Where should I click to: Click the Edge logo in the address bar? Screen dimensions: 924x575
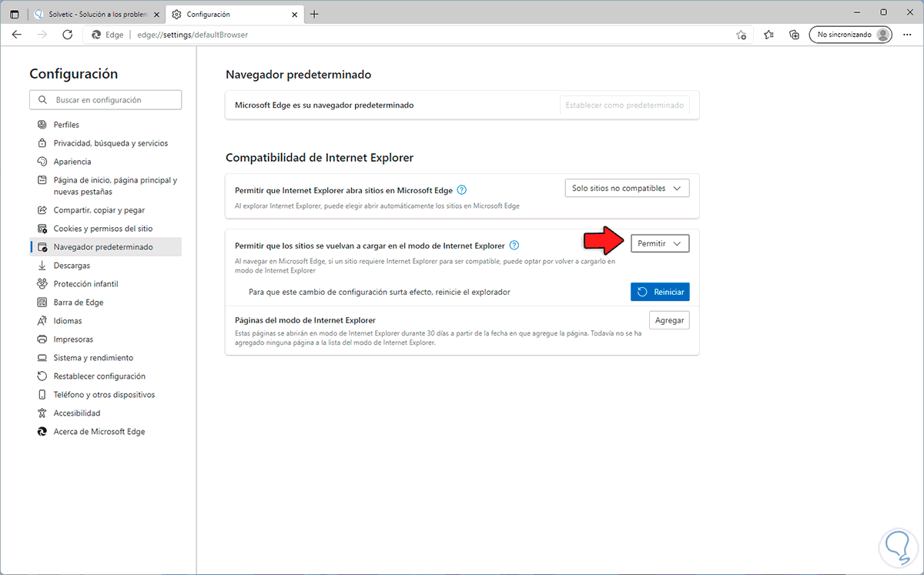(96, 35)
